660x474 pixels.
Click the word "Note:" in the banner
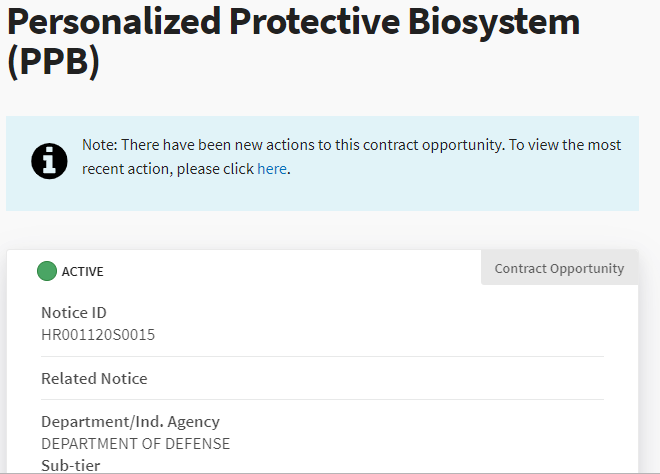coord(100,145)
